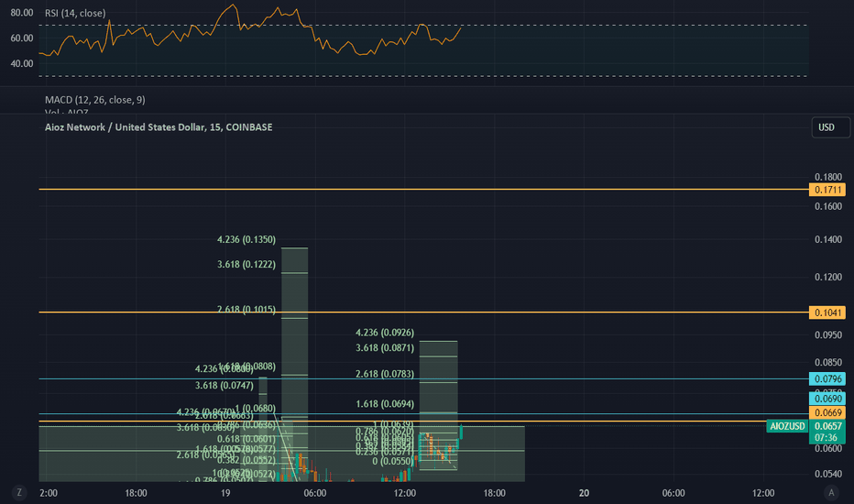Click the 4.236 (0.1350) Fibonacci label
Viewport: 854px width, 504px height.
tap(246, 239)
